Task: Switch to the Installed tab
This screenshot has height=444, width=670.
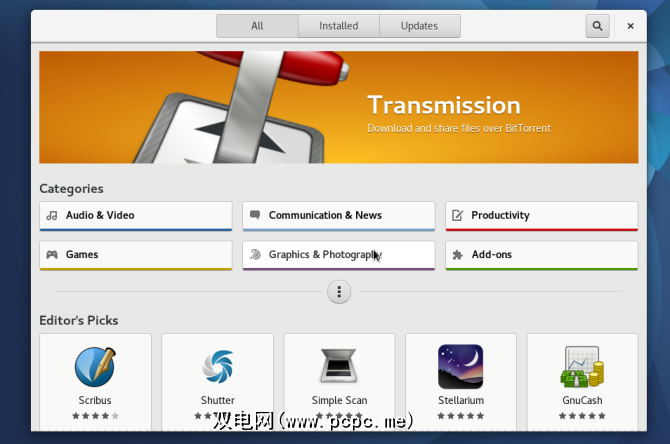Action: tap(338, 26)
